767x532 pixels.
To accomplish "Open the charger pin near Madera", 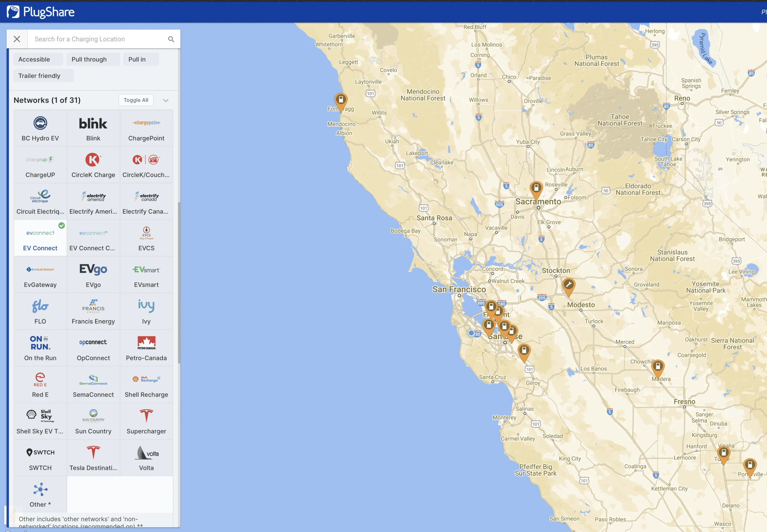I will click(x=658, y=368).
